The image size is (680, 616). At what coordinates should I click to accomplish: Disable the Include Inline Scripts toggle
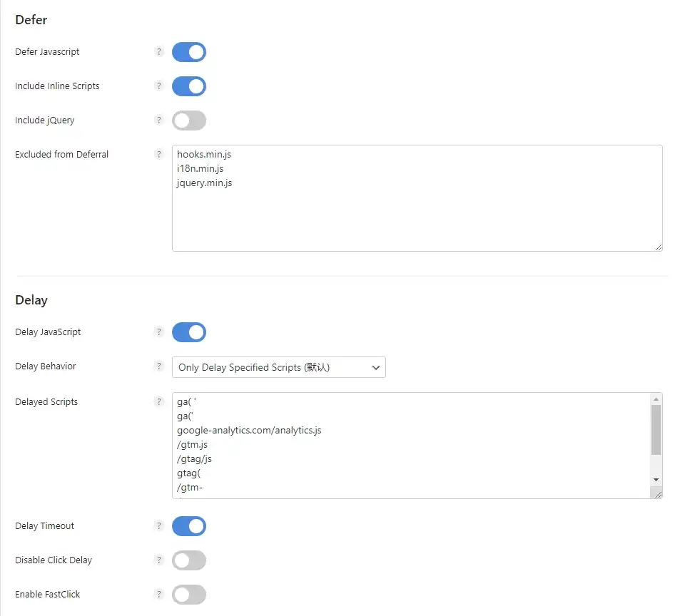click(x=189, y=86)
